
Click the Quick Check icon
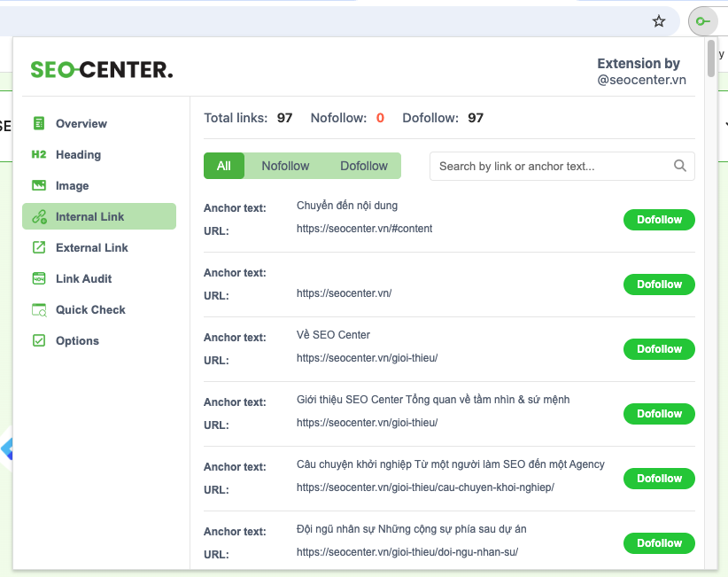(x=38, y=309)
